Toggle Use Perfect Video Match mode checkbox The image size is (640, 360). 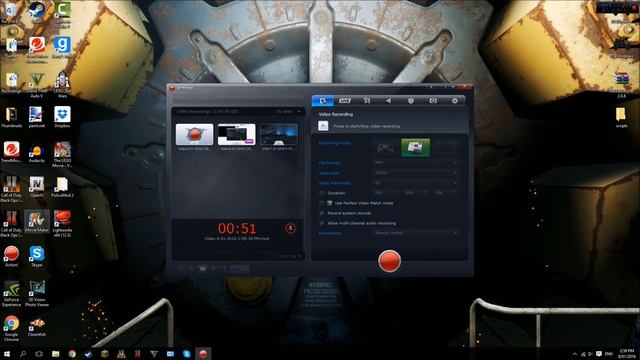322,203
